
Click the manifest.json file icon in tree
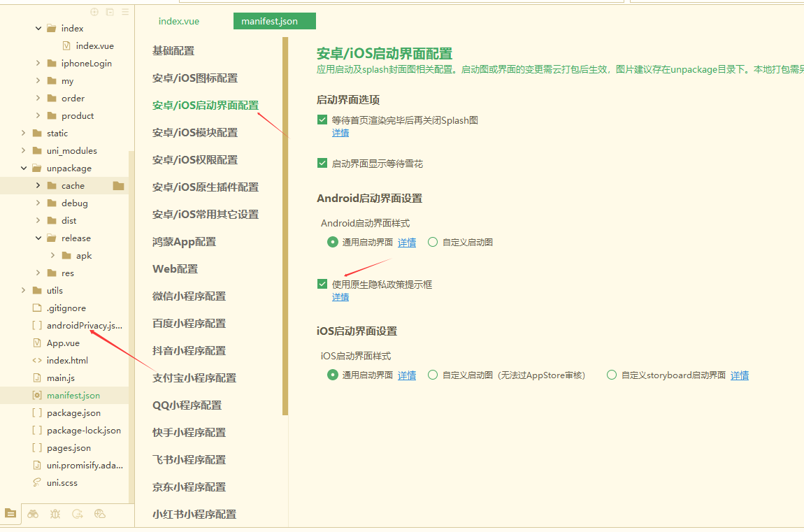point(37,395)
